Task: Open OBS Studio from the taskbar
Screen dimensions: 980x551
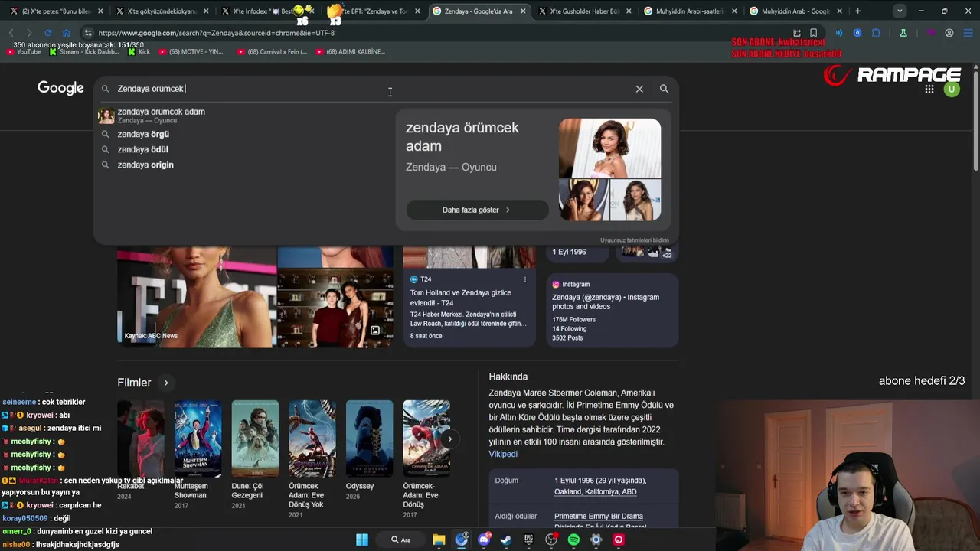Action: tap(551, 540)
